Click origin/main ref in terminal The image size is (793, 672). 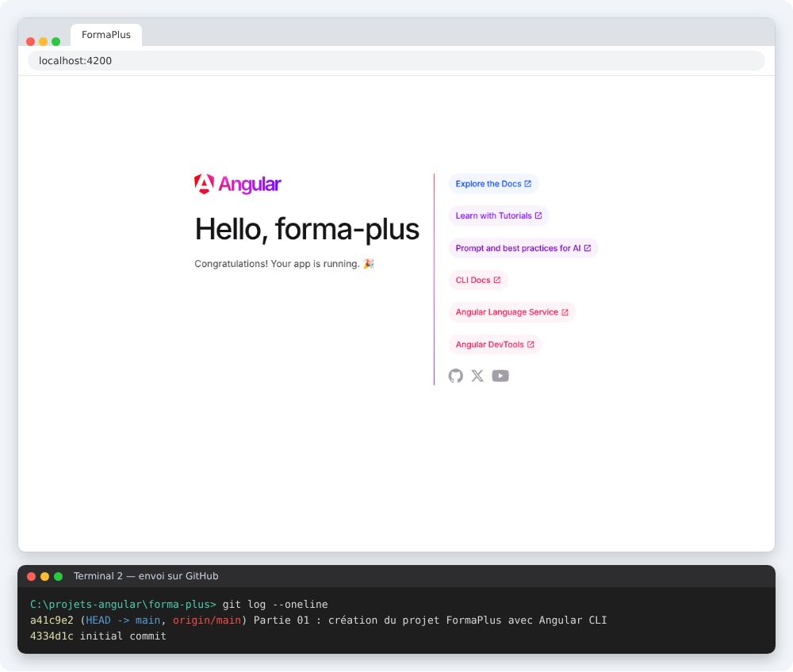click(x=207, y=620)
